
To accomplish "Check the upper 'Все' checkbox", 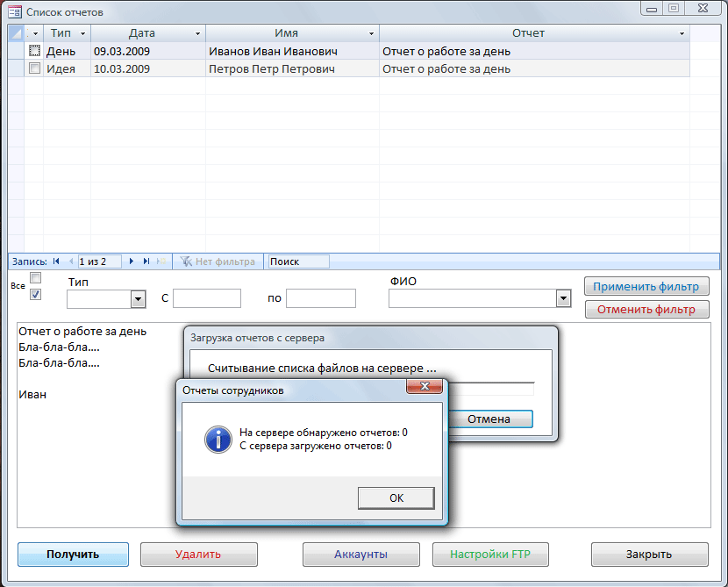I will (x=35, y=278).
